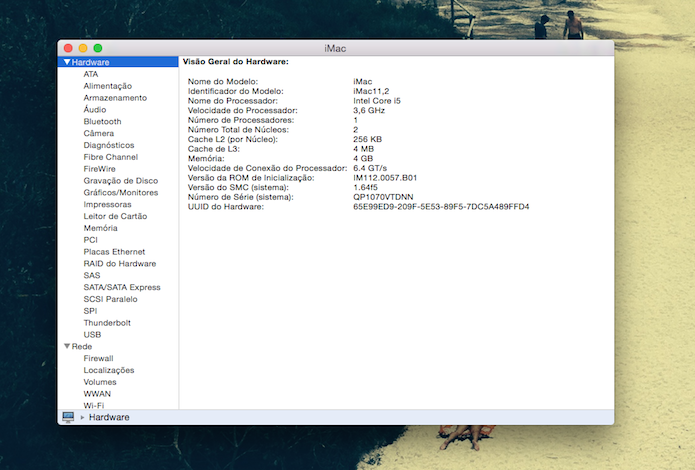Select Impressoras in the sidebar
Viewport: 695px width, 470px height.
[x=107, y=204]
